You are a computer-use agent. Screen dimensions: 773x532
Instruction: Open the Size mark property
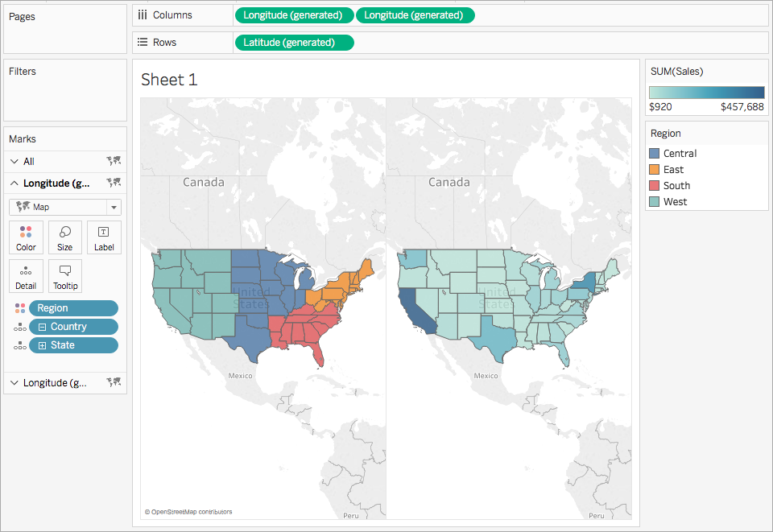click(64, 237)
